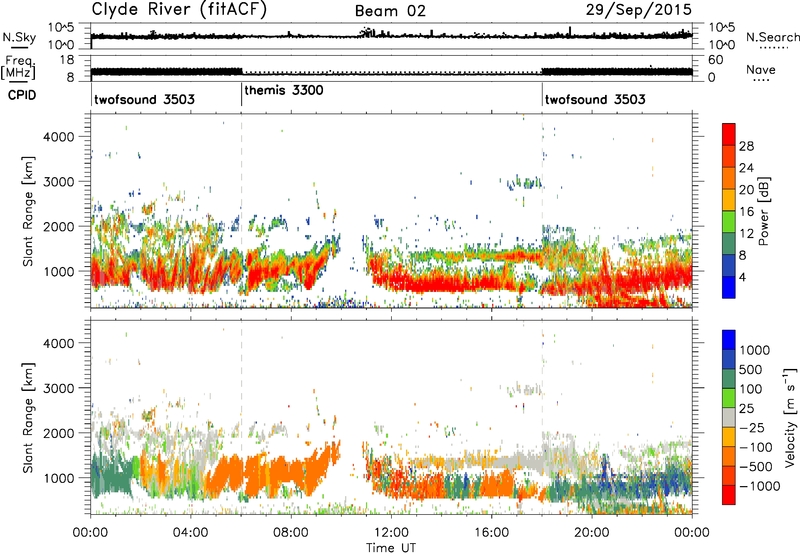Click the '12:00' time axis tick label
Screen dimensions: 800x554
coord(391,533)
